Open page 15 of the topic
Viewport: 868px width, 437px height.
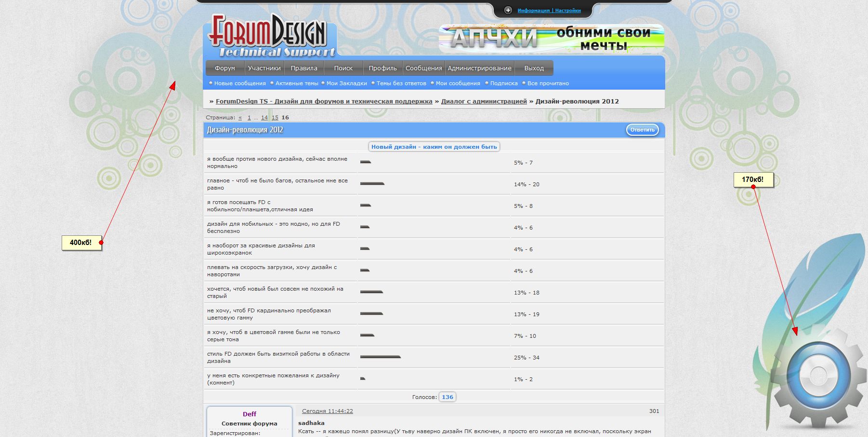[x=275, y=117]
